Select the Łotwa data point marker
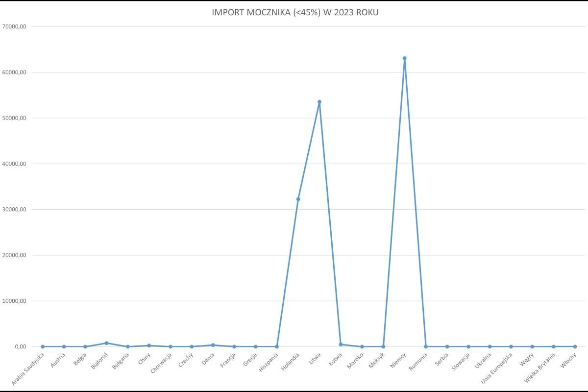This screenshot has width=588, height=392. (x=341, y=344)
